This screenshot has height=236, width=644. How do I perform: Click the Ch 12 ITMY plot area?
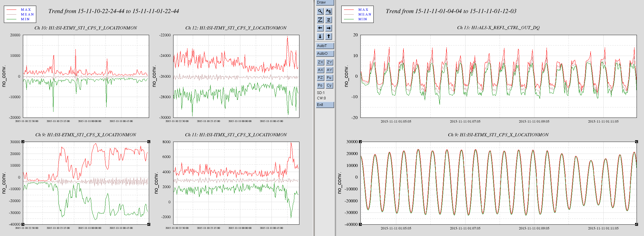[236, 76]
